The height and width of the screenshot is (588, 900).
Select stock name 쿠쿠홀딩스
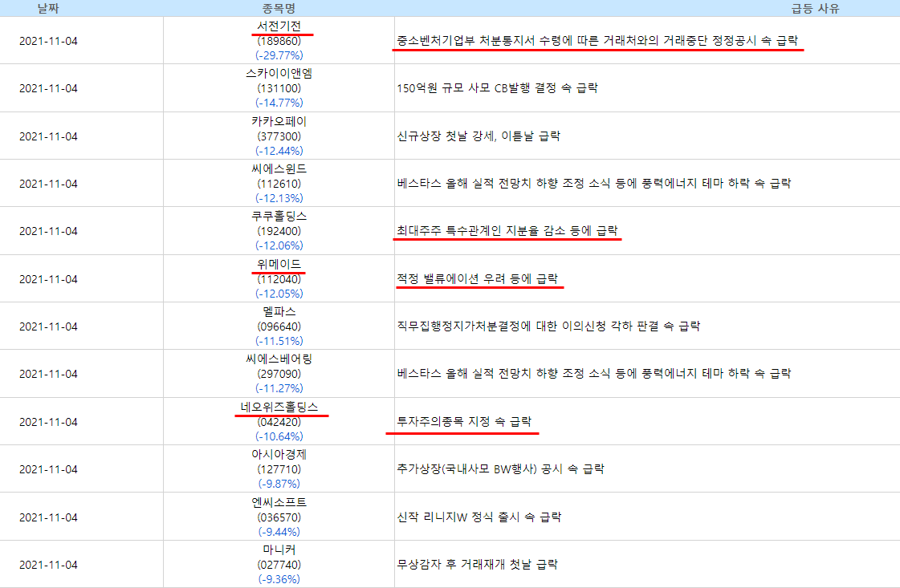tap(279, 217)
